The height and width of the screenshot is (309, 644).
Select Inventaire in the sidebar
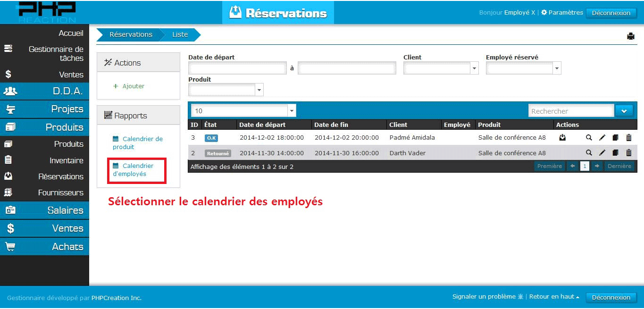coord(66,160)
